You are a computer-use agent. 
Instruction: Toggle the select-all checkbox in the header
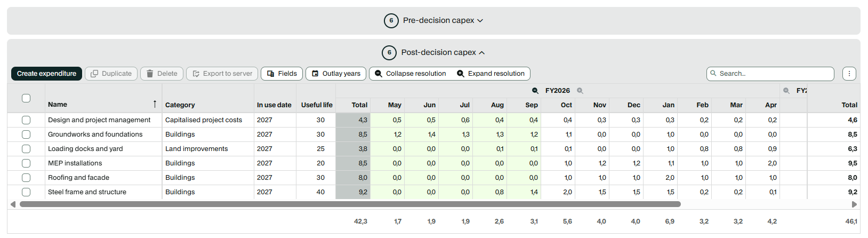click(26, 98)
